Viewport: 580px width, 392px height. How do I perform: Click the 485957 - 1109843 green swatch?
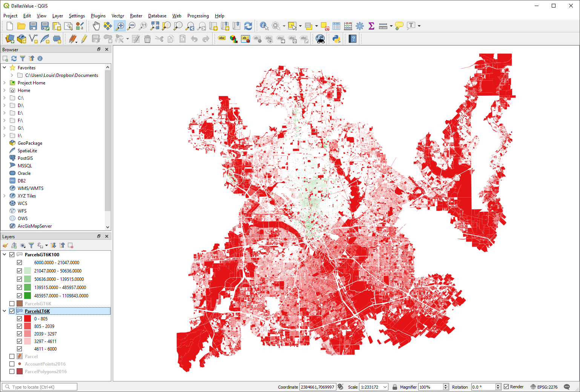click(27, 296)
